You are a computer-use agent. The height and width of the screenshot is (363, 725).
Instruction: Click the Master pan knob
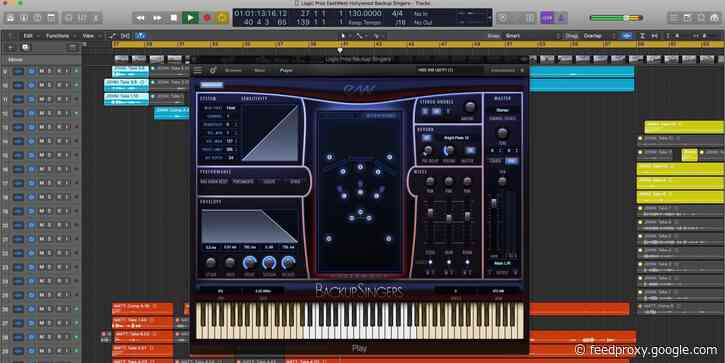502,181
